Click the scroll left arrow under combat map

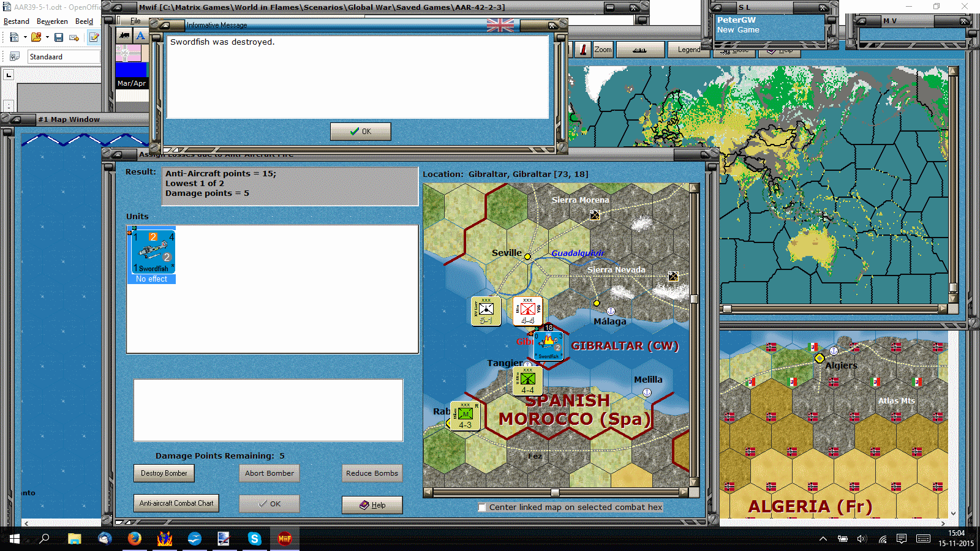(429, 492)
